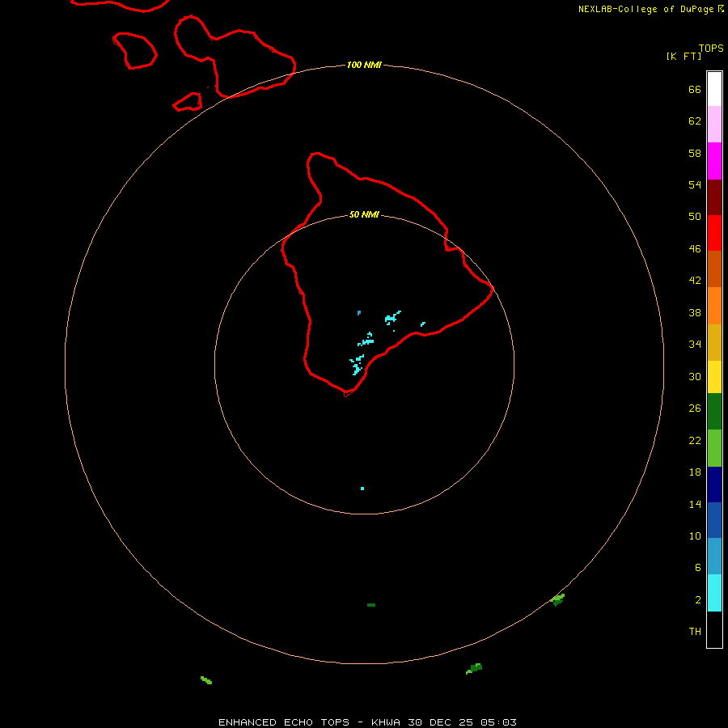Click the dark orange 46 kft swatch
Viewport: 728px width, 728px height.
[714, 269]
